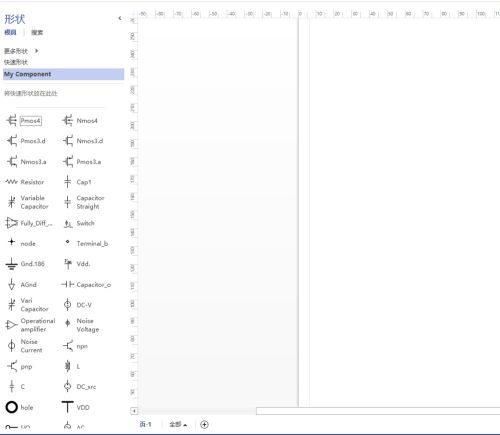The image size is (500, 435).
Task: Select the DC_src source shape
Action: [80, 387]
